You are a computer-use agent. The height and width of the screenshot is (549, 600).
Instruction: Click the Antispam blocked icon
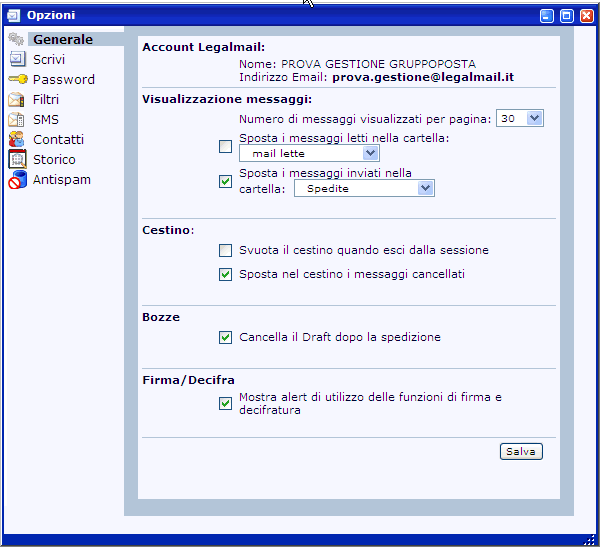click(16, 180)
